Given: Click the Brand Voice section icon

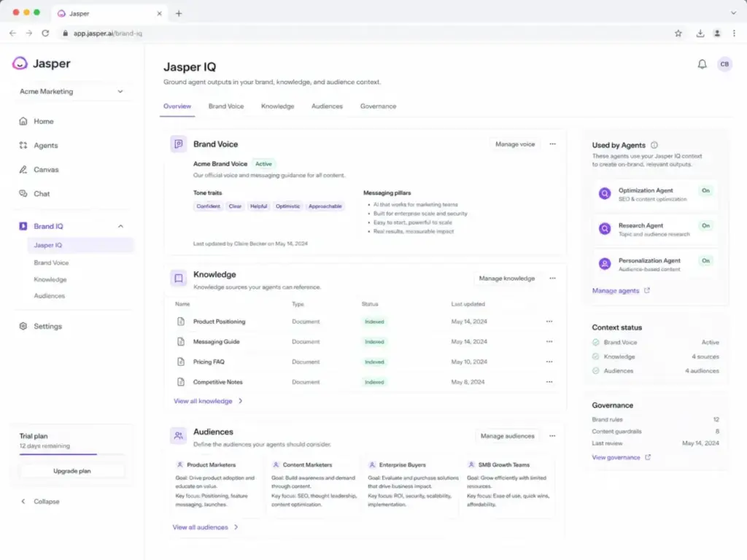Looking at the screenshot, I should [179, 144].
